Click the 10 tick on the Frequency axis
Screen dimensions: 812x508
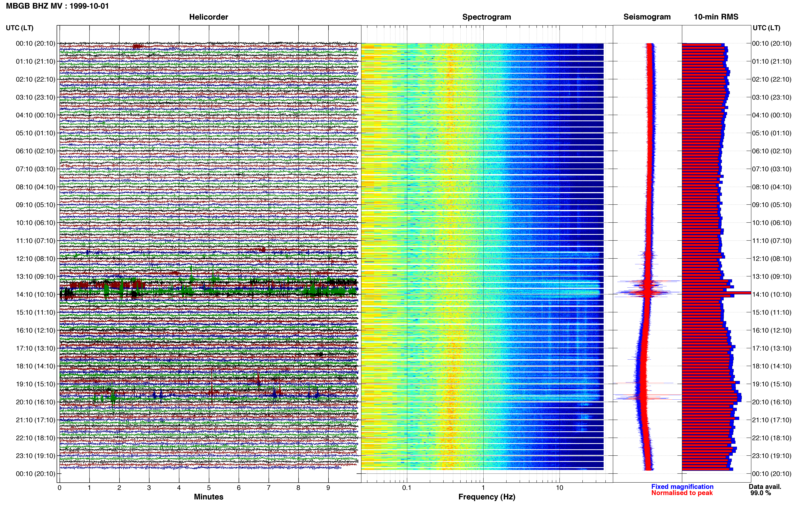point(559,488)
